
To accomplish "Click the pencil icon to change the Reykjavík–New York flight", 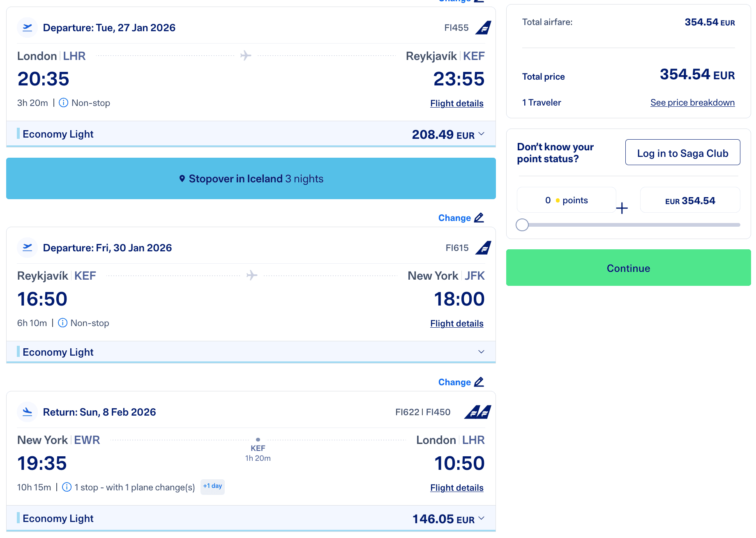I will tap(479, 218).
